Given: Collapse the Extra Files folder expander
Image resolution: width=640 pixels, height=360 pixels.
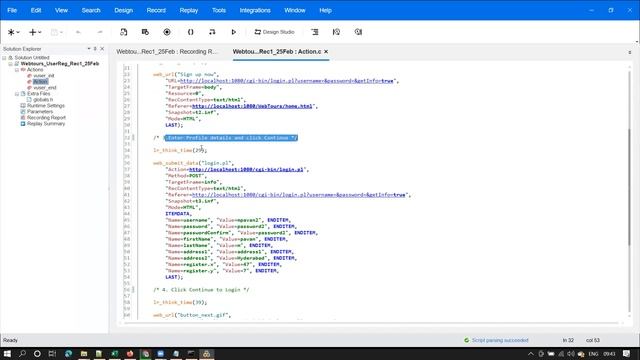Looking at the screenshot, I should 17,93.
